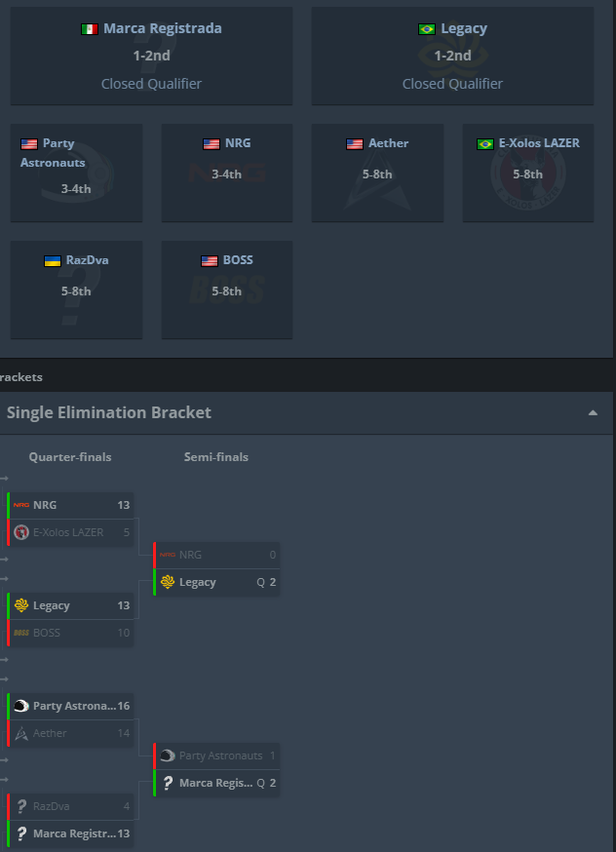Click 1-2nd placement under Marca Registrada
The height and width of the screenshot is (852, 616).
pos(151,56)
